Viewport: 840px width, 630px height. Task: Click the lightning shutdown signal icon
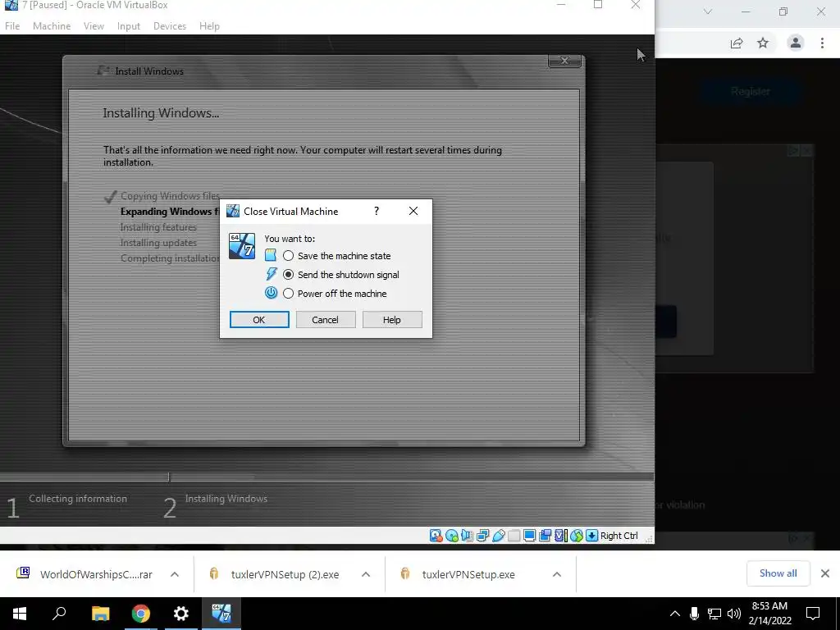click(271, 274)
